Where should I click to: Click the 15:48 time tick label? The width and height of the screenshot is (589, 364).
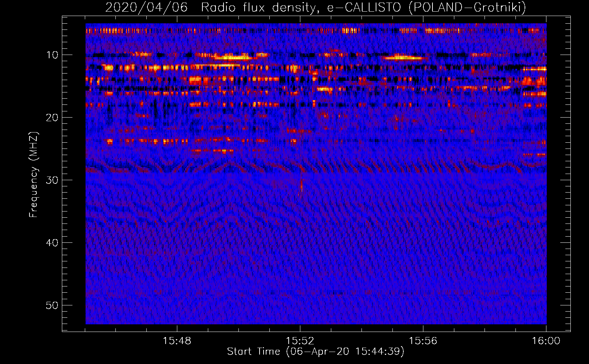coord(177,341)
